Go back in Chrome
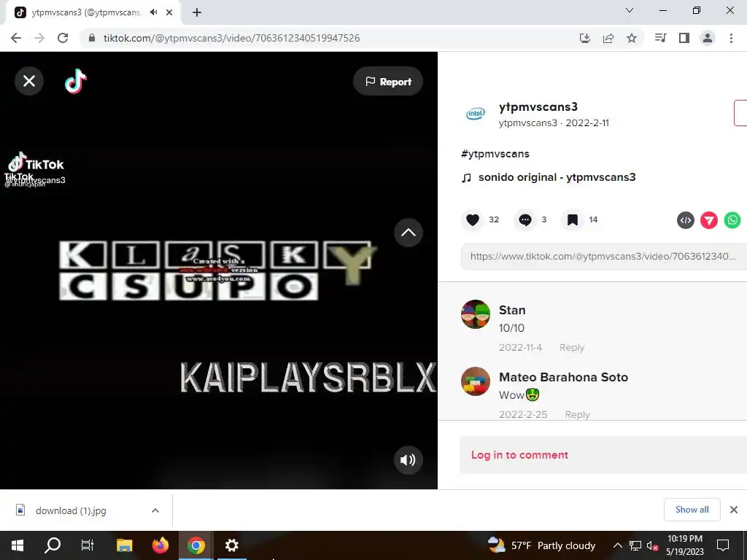The height and width of the screenshot is (560, 747). 16,38
